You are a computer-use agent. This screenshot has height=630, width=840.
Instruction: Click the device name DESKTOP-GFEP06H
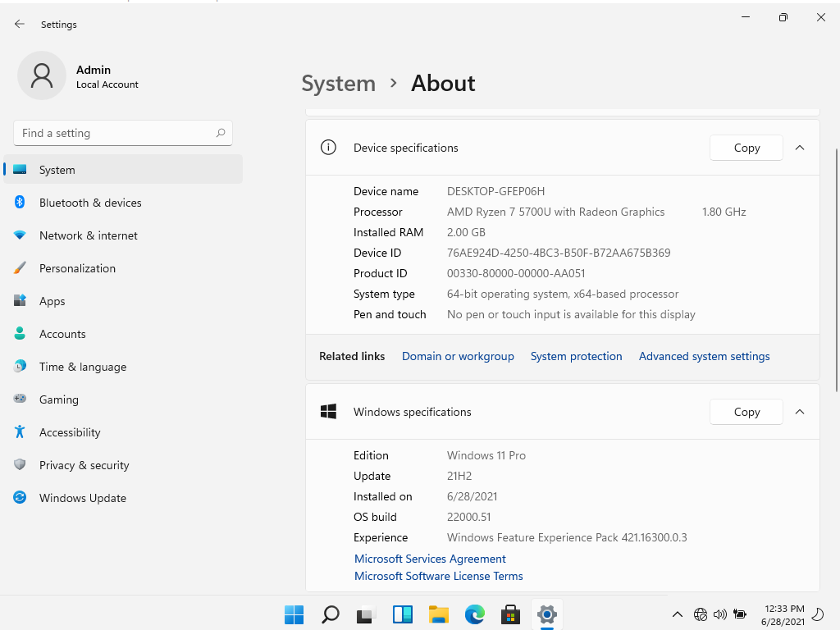[496, 191]
